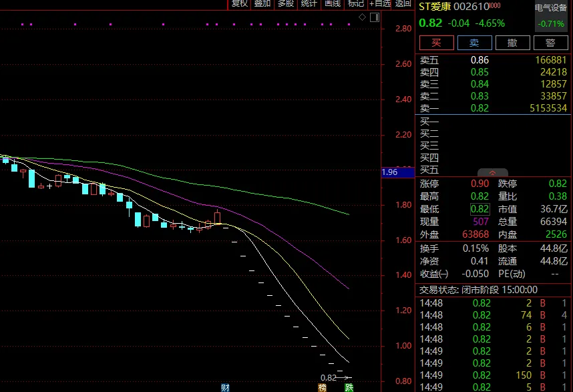Expand order book using red chevron tab
573x392 pixels.
coord(493,172)
